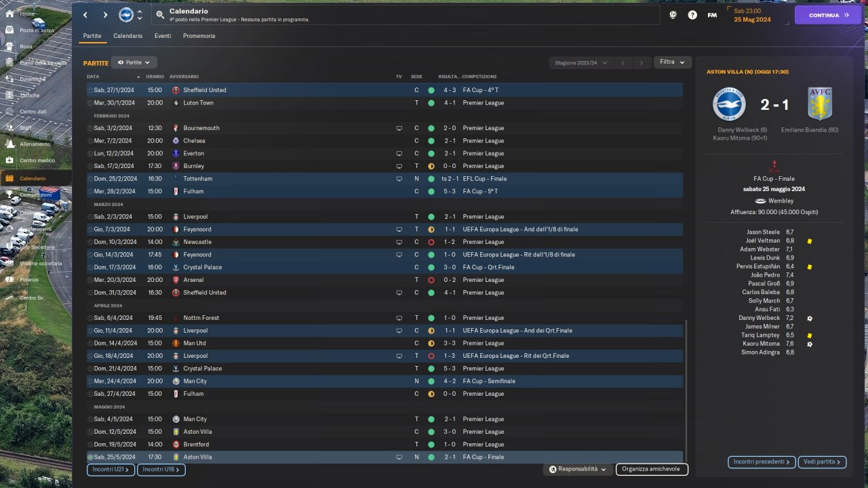Viewport: 868px width, 488px height.
Task: Switch to the Eventi tab
Action: (163, 36)
